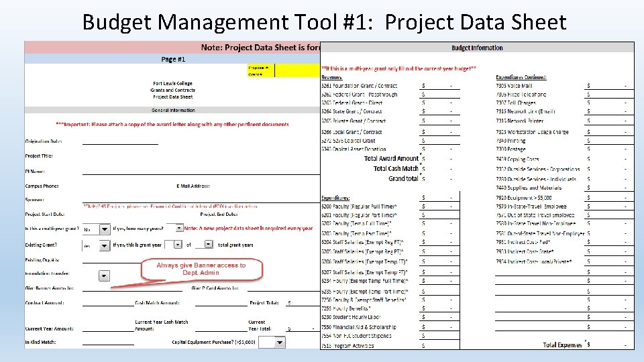The image size is (644, 362).
Task: Click the Contract Amount field
Action: (x=108, y=302)
